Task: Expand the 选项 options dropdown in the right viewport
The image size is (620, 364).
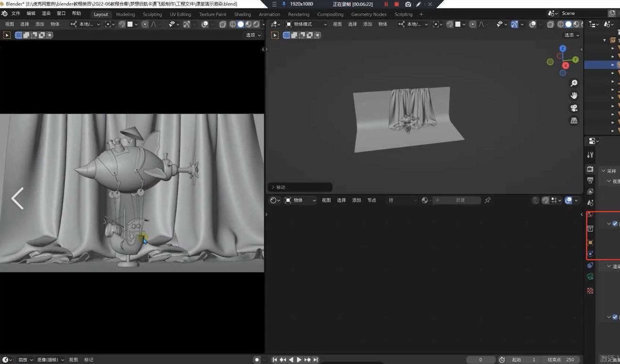Action: pyautogui.click(x=571, y=35)
